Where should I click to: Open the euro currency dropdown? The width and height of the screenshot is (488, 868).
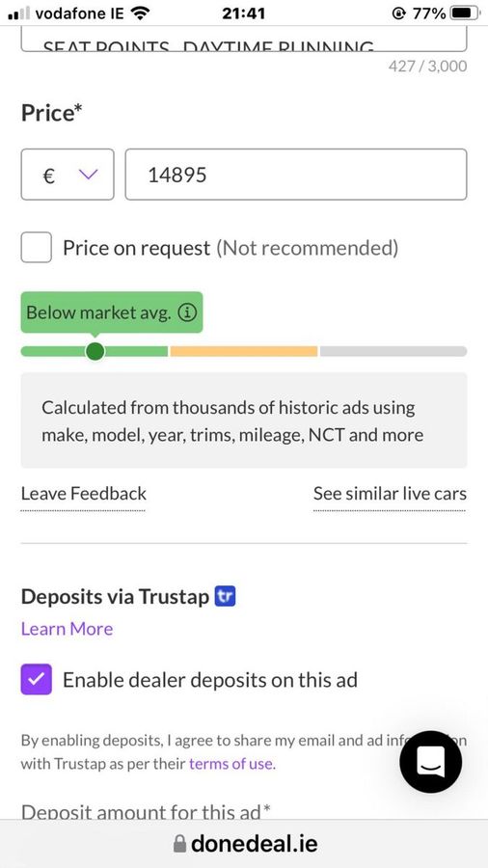(x=68, y=175)
